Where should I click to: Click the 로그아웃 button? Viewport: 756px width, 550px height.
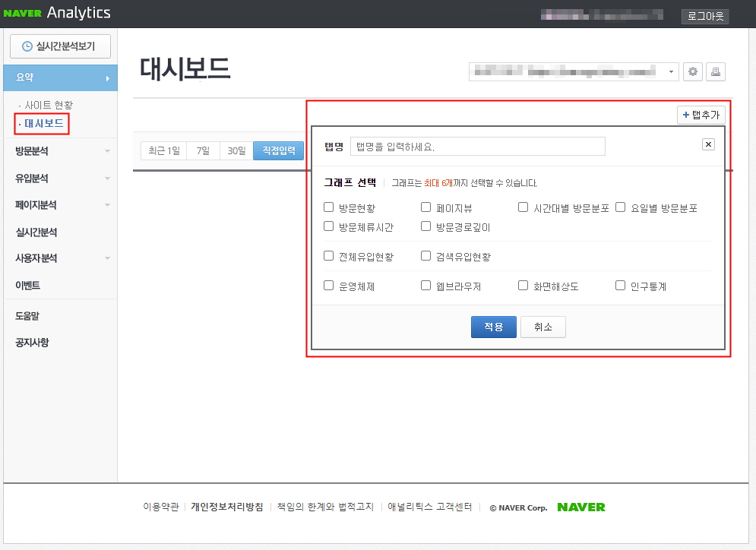tap(704, 15)
